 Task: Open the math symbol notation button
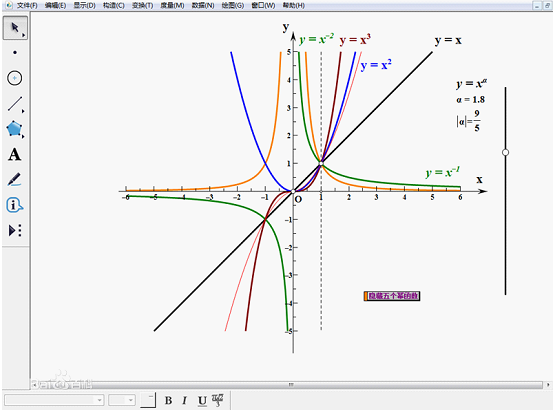point(218,400)
